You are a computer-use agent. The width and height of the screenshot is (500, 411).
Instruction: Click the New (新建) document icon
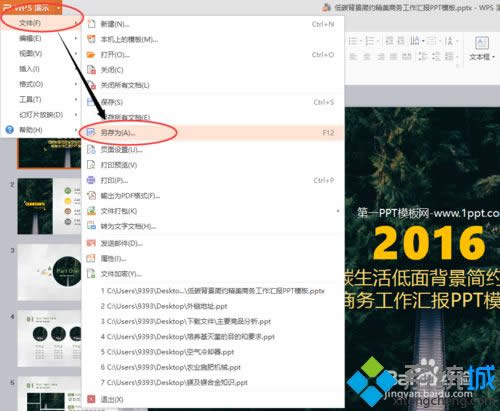(91, 24)
